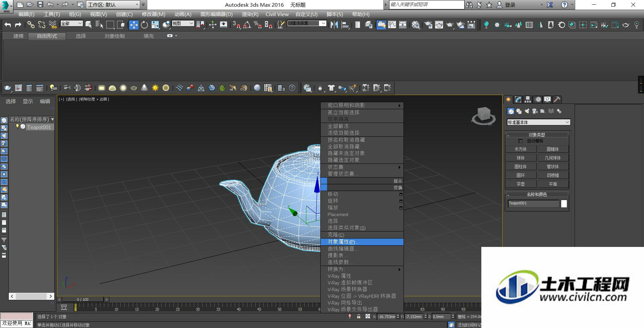This screenshot has height=328, width=644.
Task: Open the 全部 selection filter dropdown
Action: (x=71, y=23)
